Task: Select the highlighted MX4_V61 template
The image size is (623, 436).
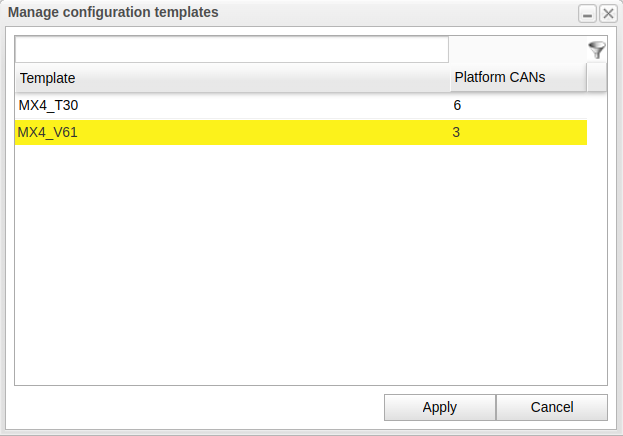Action: click(x=232, y=132)
